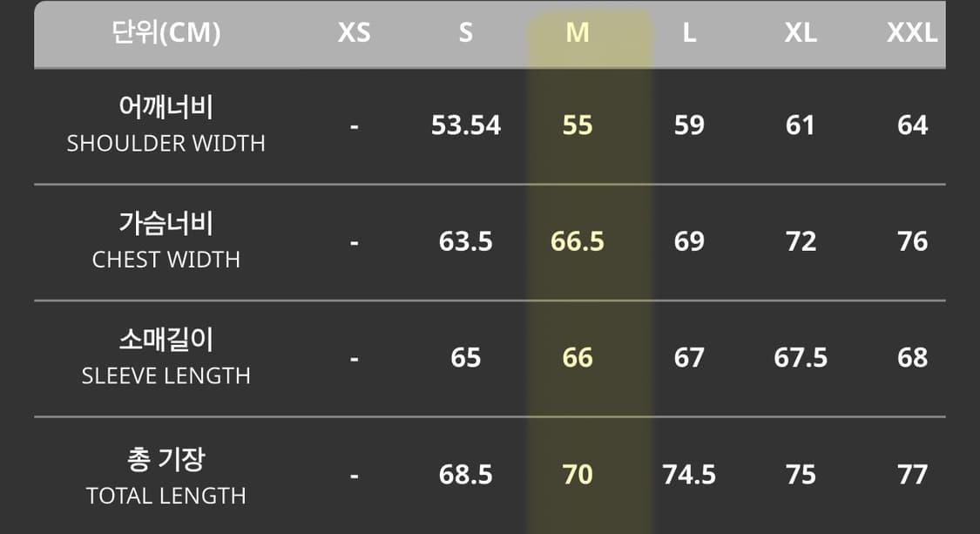This screenshot has height=534, width=980.
Task: Click the 53.54 shoulder width value
Action: [466, 125]
